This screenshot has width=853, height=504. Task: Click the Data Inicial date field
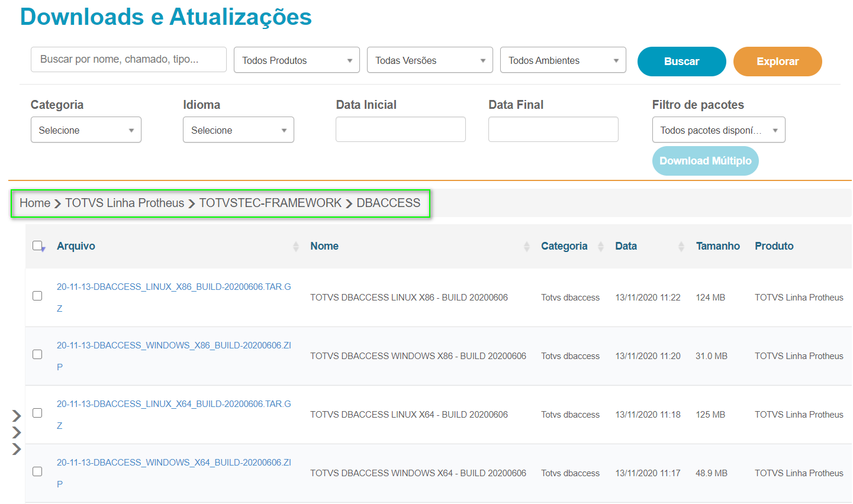tap(401, 130)
